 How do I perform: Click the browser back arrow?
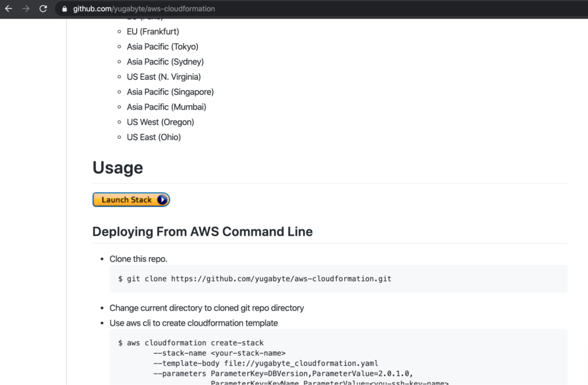pos(9,9)
